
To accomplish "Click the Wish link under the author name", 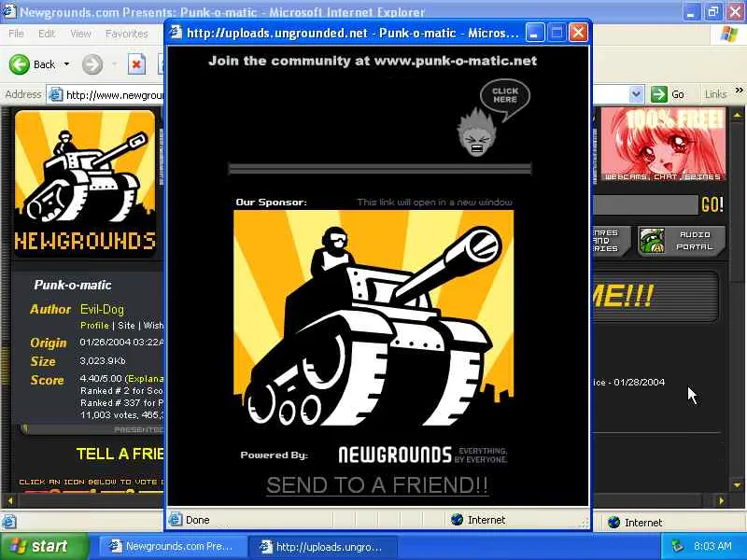I will click(x=153, y=325).
